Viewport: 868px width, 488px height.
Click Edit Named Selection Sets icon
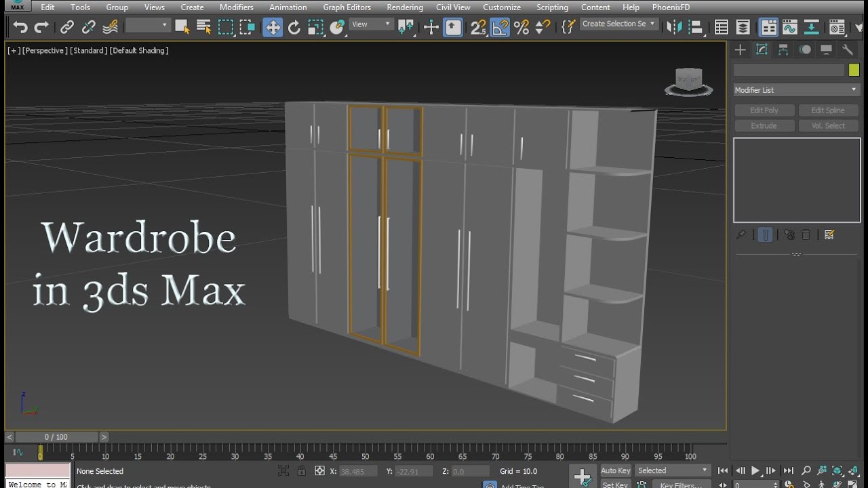tap(569, 27)
